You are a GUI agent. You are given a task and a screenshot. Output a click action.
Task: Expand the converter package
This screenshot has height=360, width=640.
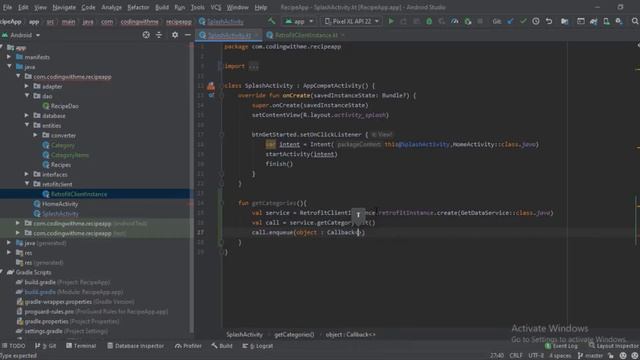pyautogui.click(x=36, y=135)
